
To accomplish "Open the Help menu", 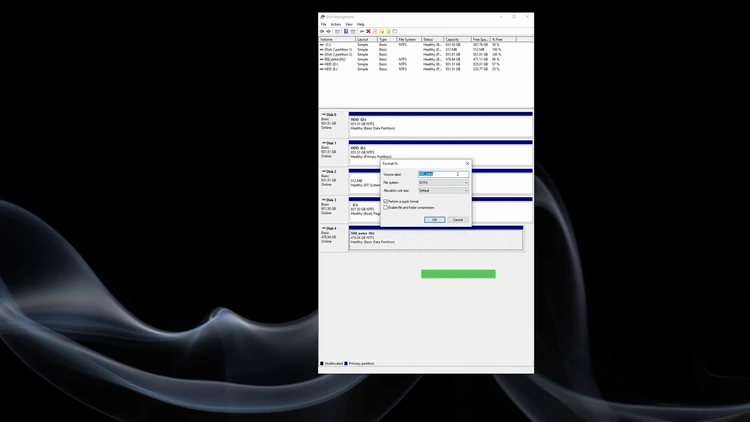I will 361,24.
